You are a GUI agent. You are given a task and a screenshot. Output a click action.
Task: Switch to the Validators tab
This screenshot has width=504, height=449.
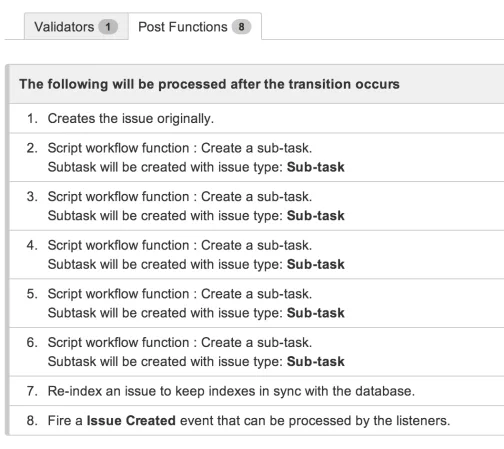click(x=76, y=27)
